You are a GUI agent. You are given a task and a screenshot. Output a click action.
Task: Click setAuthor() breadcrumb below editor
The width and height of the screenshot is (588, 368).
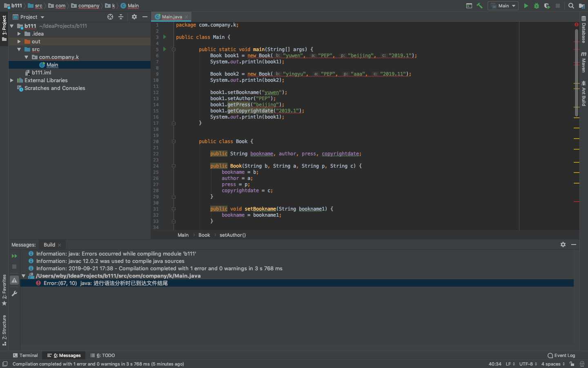[233, 235]
